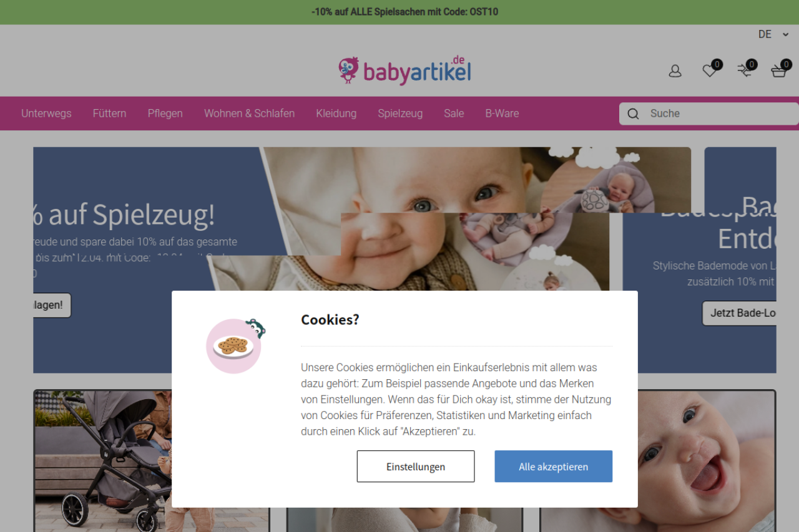Open the product comparison arrows icon
Viewport: 799px width, 532px height.
coord(744,70)
